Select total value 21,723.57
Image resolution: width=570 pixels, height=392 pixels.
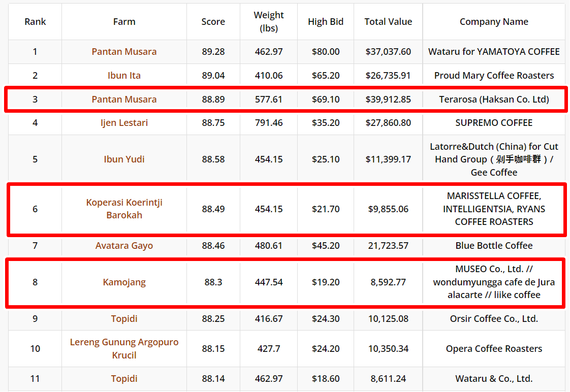pos(388,246)
